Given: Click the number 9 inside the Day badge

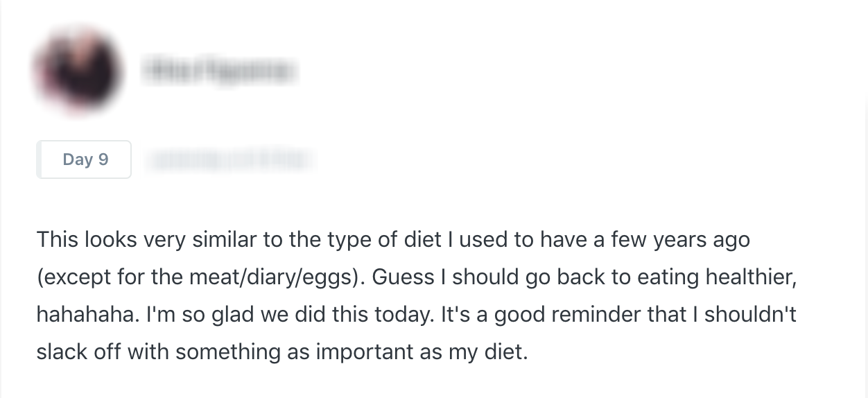Looking at the screenshot, I should point(103,159).
